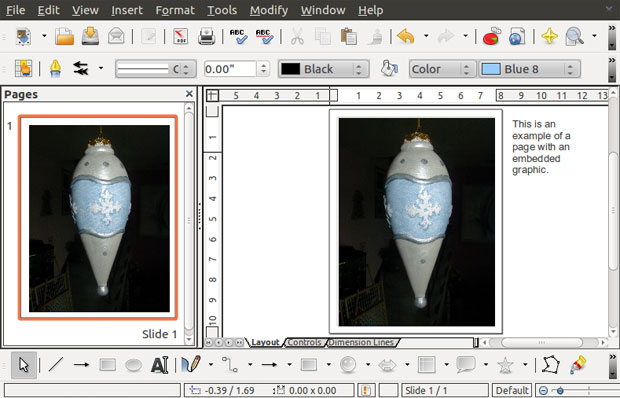620x398 pixels.
Task: Select the Symbol Shapes smiley tool
Action: coord(348,364)
